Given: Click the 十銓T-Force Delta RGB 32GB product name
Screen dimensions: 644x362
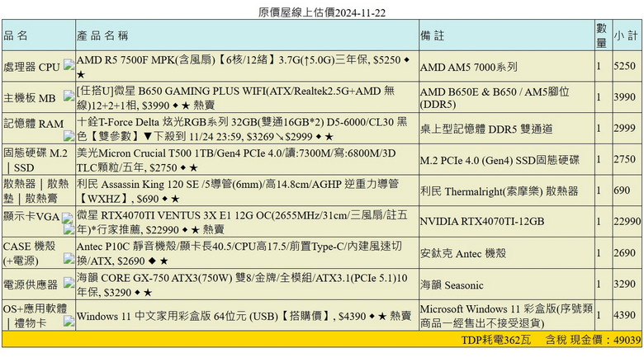Looking at the screenshot, I should (x=242, y=129).
